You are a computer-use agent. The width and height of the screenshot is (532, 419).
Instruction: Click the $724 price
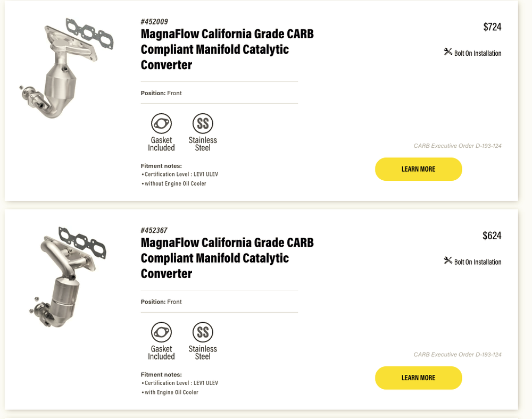tap(492, 27)
